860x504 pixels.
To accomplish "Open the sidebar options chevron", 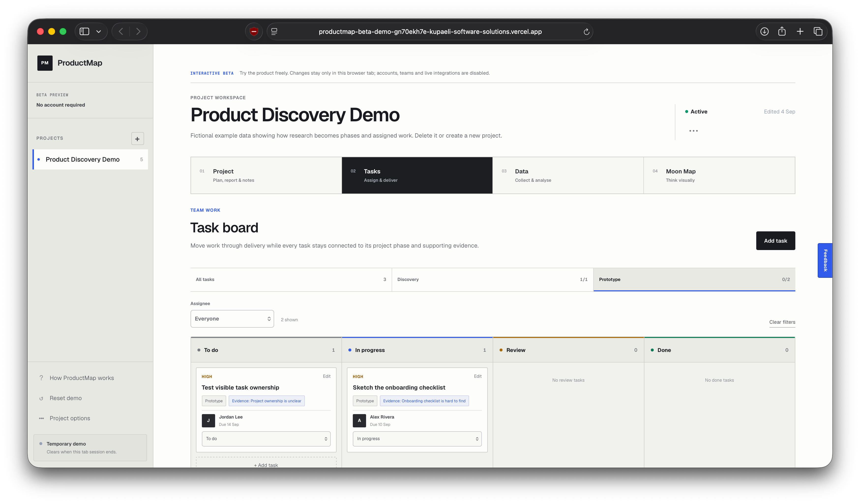I will [99, 31].
